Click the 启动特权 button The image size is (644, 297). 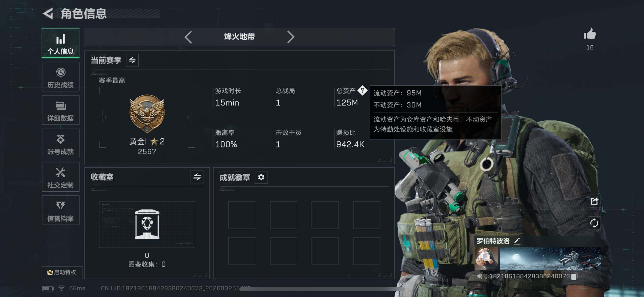pos(62,272)
